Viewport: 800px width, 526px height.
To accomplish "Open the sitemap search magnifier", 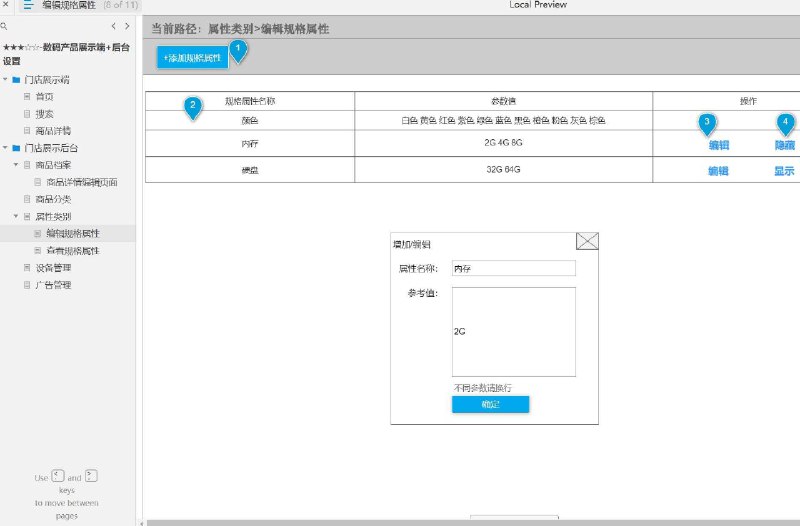I will [4, 26].
